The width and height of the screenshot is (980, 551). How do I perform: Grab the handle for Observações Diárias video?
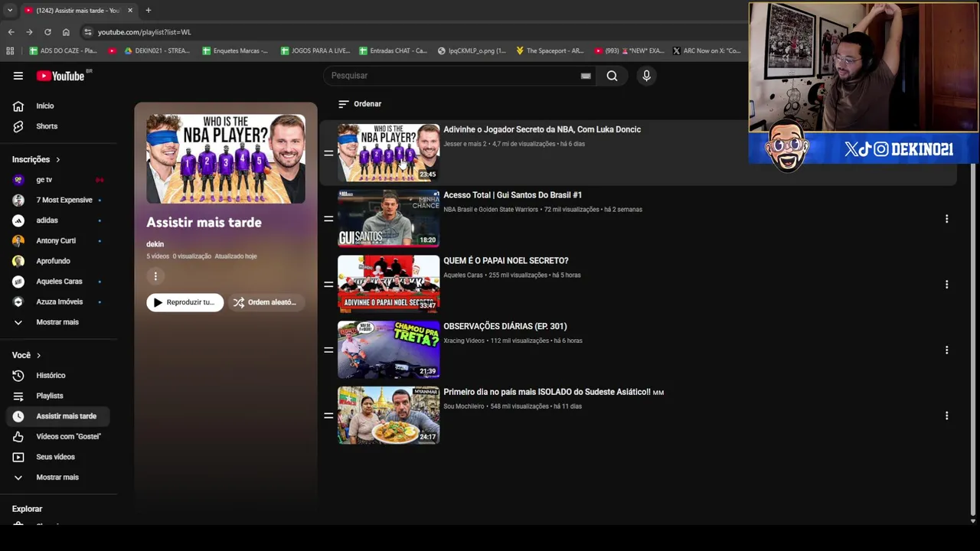[328, 350]
